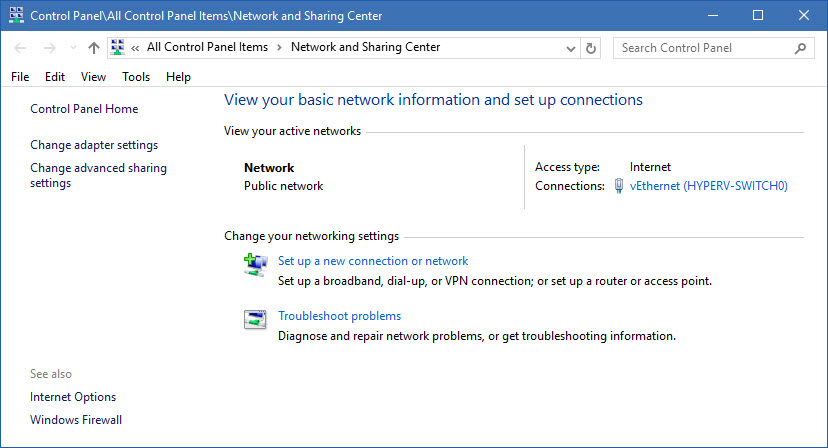Open the Tools menu
The width and height of the screenshot is (828, 448).
136,77
